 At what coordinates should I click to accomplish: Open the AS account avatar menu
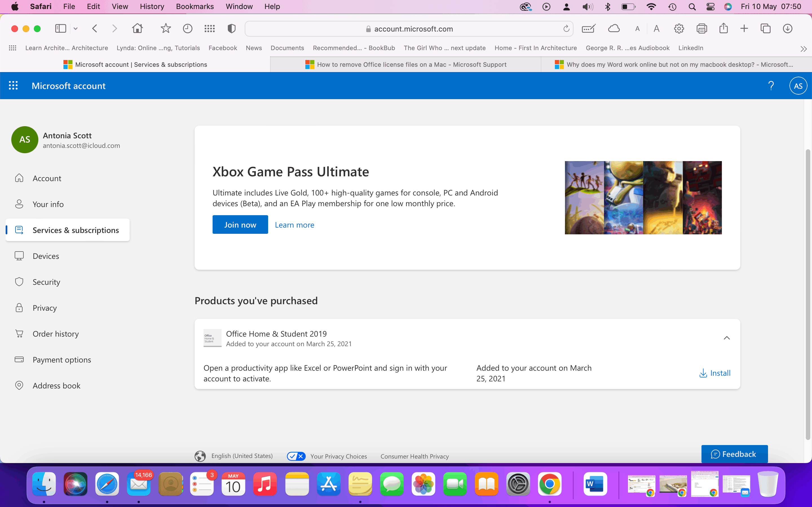click(798, 86)
